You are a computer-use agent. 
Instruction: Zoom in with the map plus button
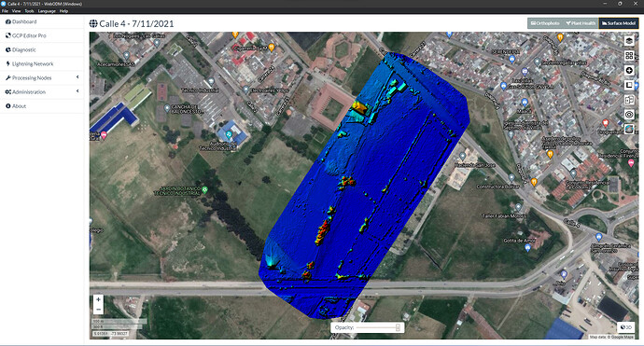coord(98,299)
